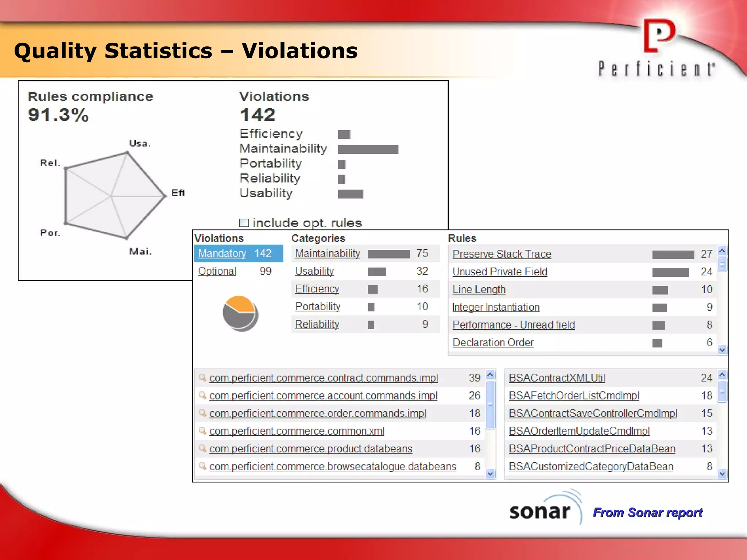Click the up arrow of the packages list scrollbar
The image size is (747, 560).
click(x=490, y=374)
